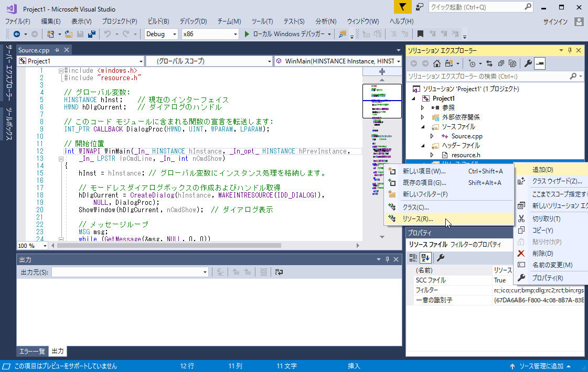This screenshot has height=372, width=588.
Task: Click the feedback flag notification icon
Action: pyautogui.click(x=402, y=7)
